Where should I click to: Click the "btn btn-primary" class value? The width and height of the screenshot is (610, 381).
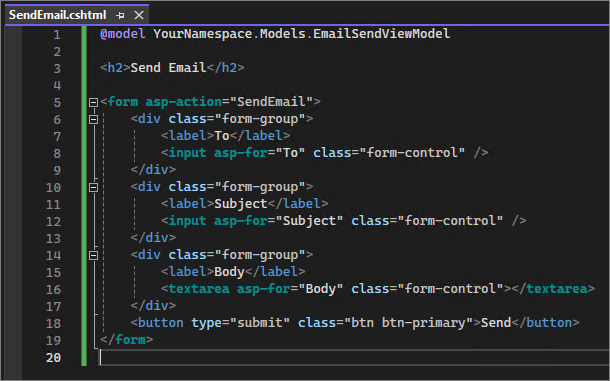[408, 323]
